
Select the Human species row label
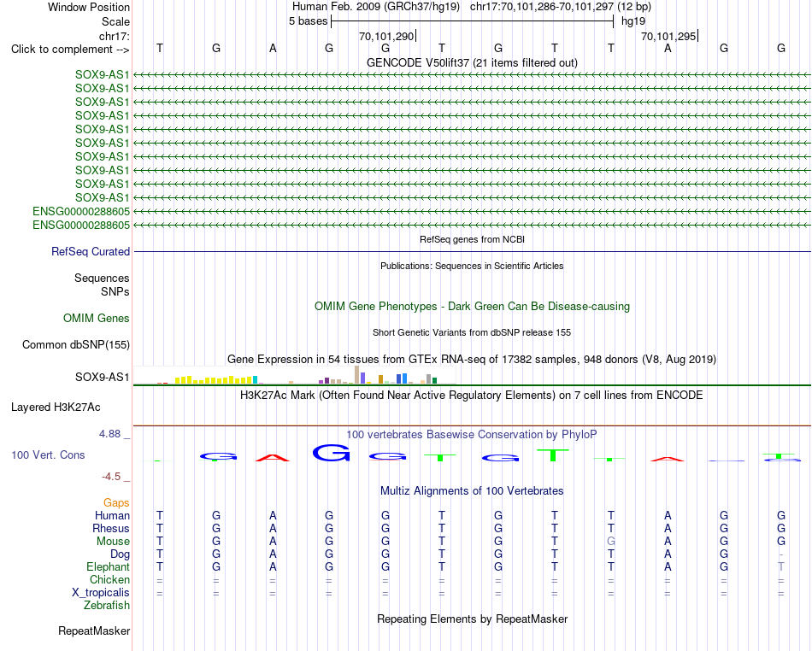point(112,515)
